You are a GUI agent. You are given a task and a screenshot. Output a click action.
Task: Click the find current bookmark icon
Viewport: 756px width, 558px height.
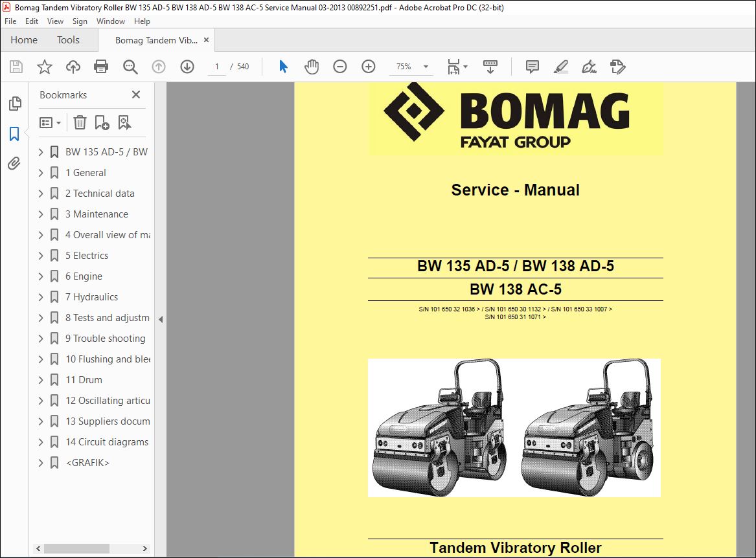pos(124,122)
